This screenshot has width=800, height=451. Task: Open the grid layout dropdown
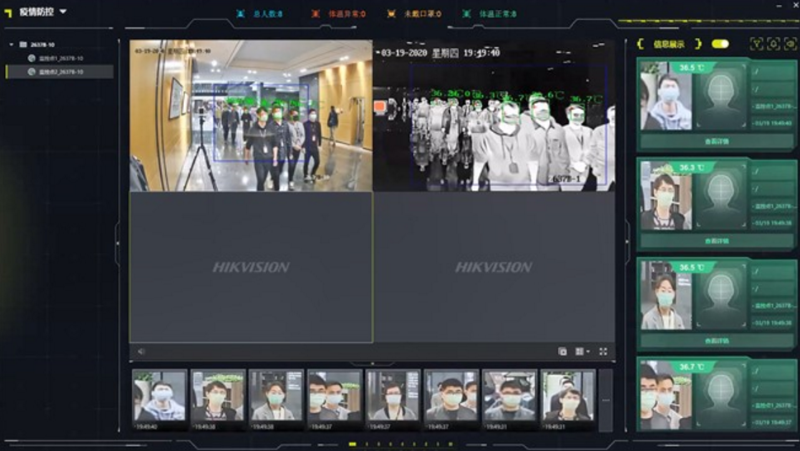(583, 351)
